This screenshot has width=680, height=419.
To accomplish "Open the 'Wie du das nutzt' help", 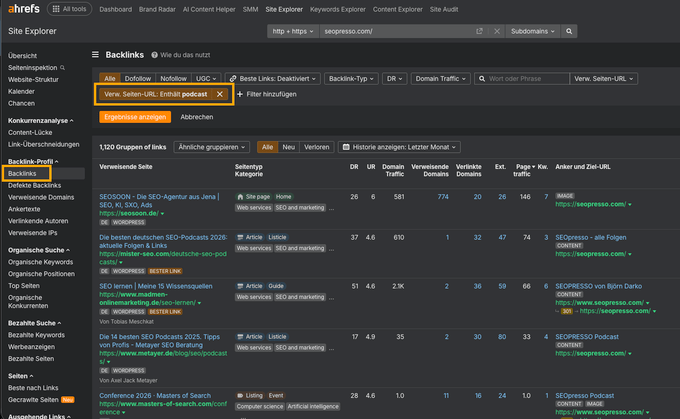I will click(x=181, y=55).
